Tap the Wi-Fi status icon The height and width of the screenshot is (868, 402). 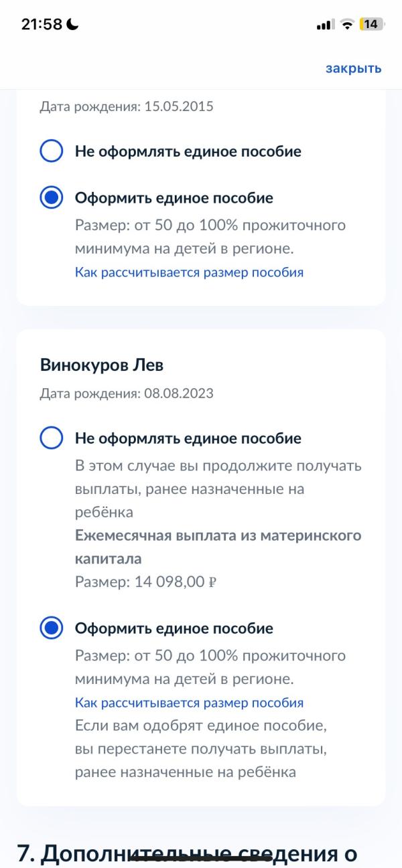347,25
